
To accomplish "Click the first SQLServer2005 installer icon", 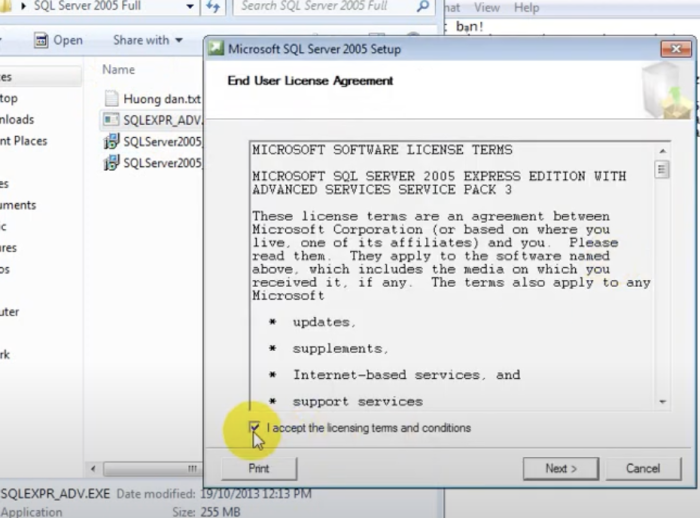I will [x=111, y=141].
